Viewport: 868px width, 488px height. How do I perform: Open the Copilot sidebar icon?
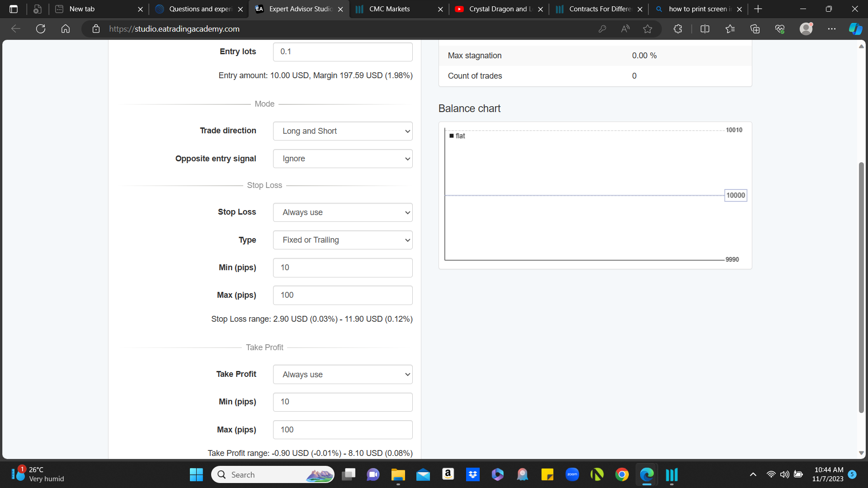[855, 29]
